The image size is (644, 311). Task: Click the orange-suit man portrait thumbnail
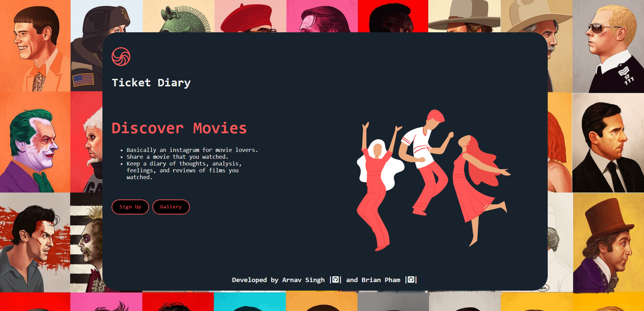coord(35,46)
